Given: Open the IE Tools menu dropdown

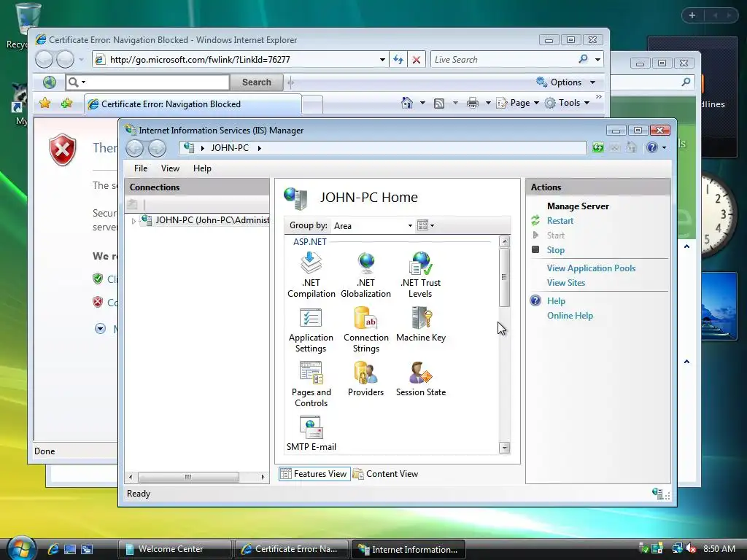Looking at the screenshot, I should pyautogui.click(x=587, y=103).
